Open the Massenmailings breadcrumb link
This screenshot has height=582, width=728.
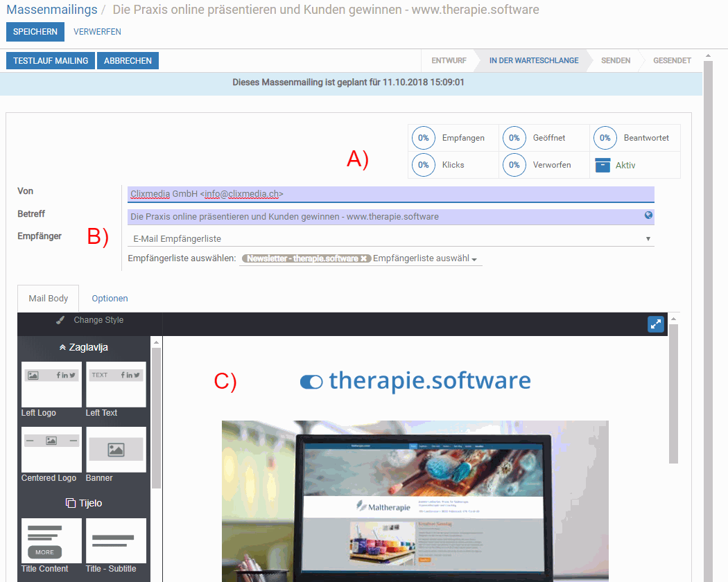pos(52,9)
